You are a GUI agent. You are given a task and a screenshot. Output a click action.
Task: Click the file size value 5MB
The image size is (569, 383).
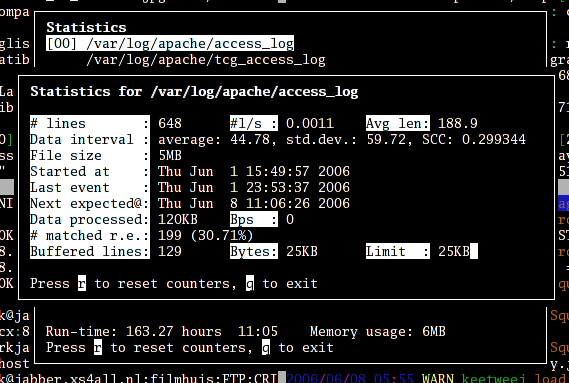170,155
